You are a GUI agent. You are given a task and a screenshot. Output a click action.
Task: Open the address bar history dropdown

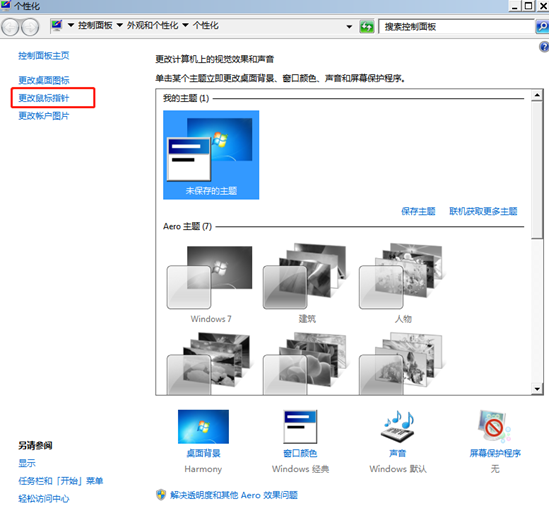tap(349, 27)
